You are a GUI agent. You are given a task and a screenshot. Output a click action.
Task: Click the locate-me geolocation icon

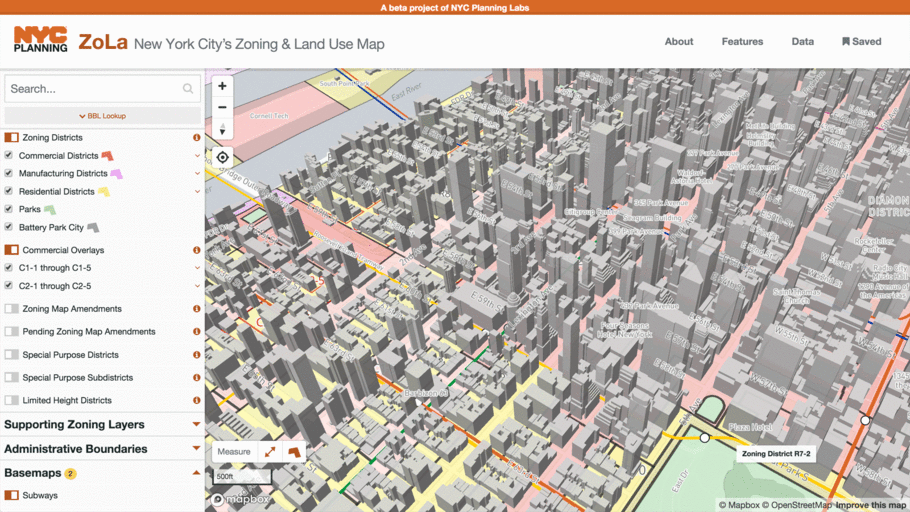222,157
